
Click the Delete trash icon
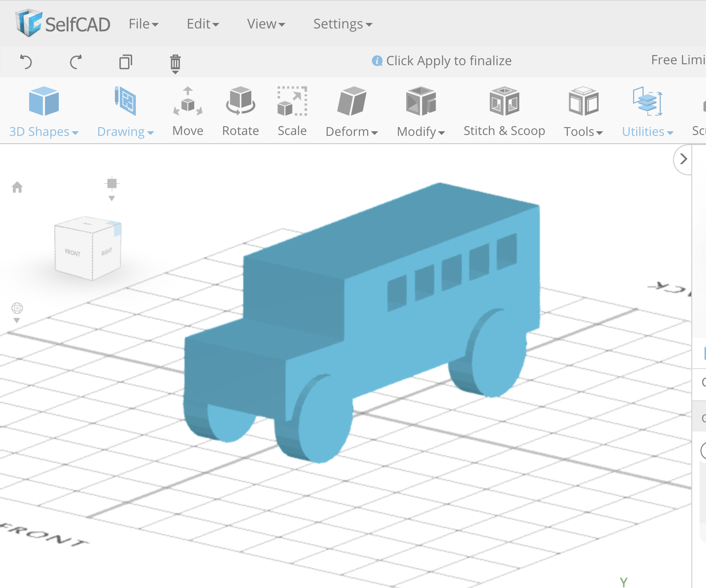click(175, 63)
